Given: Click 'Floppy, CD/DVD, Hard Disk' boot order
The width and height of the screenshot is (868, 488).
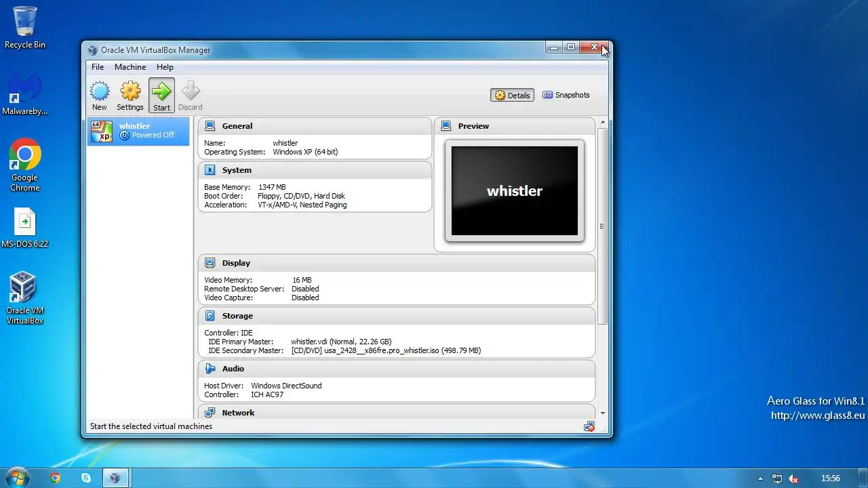Looking at the screenshot, I should tap(301, 196).
